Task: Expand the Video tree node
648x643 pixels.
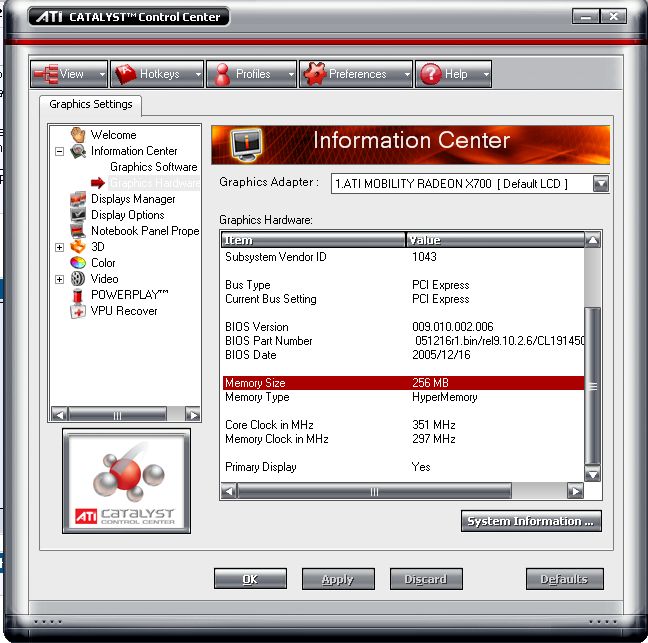Action: (x=60, y=279)
